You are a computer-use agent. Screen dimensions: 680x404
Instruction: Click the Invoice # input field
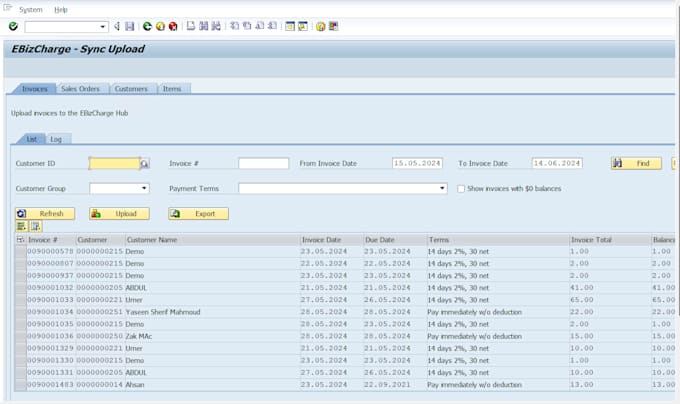tap(263, 163)
